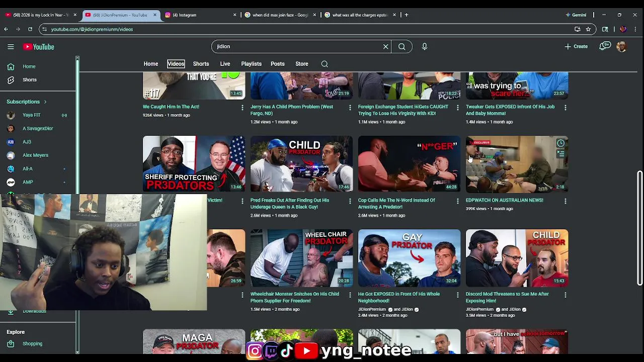Open account avatar menu
The height and width of the screenshot is (362, 644).
point(622,46)
